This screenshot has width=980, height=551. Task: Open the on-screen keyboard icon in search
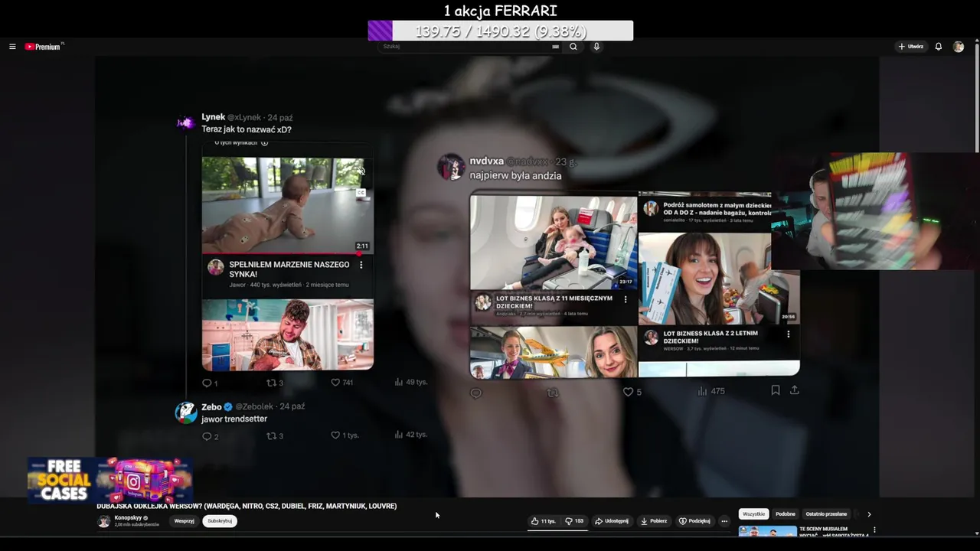pyautogui.click(x=555, y=47)
